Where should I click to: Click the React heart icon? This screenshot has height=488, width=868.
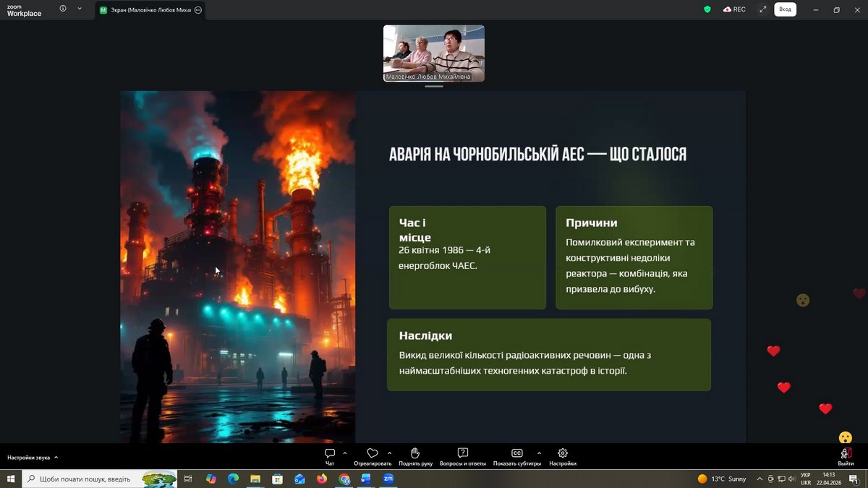(x=373, y=453)
